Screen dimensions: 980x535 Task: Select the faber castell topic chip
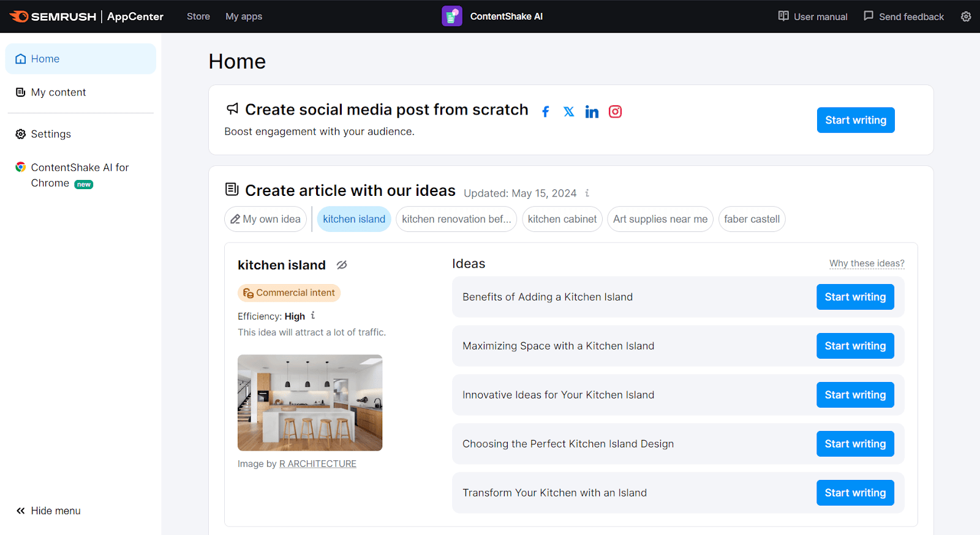tap(752, 219)
